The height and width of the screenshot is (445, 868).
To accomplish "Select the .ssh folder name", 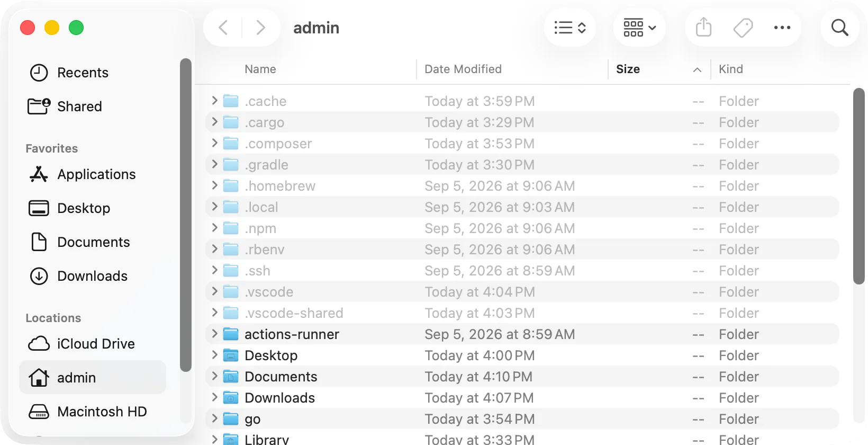I will [257, 271].
